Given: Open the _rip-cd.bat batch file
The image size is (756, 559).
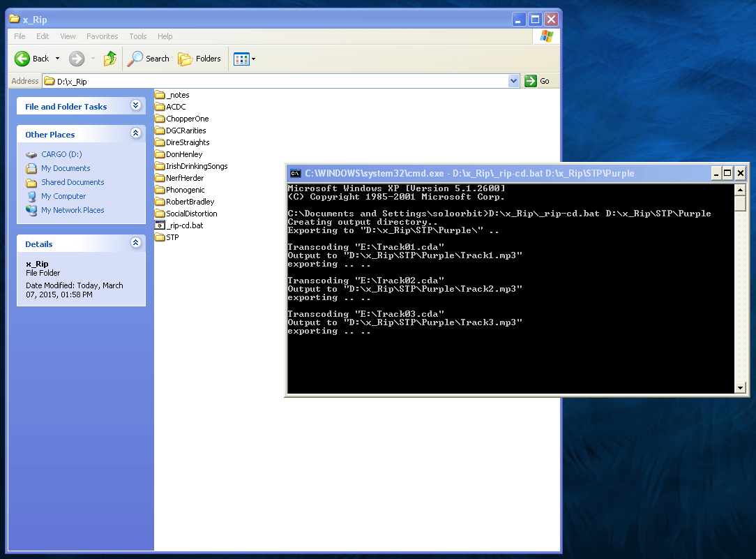Looking at the screenshot, I should tap(183, 225).
